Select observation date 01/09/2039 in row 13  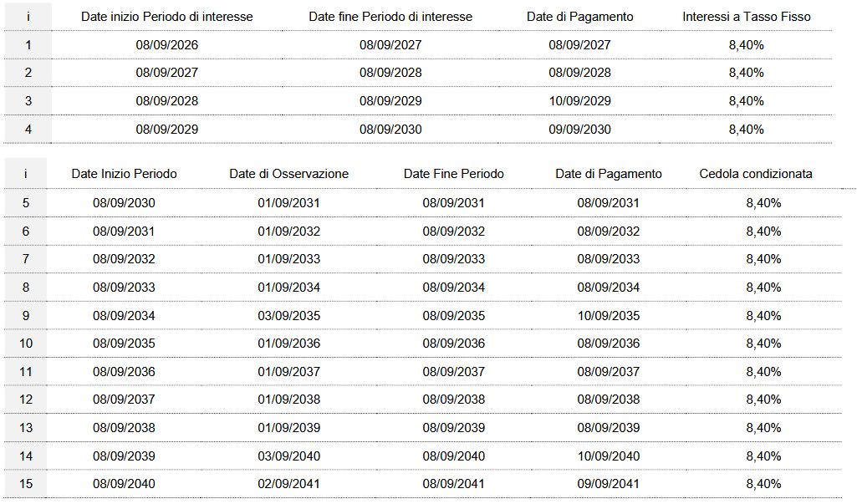tap(288, 428)
